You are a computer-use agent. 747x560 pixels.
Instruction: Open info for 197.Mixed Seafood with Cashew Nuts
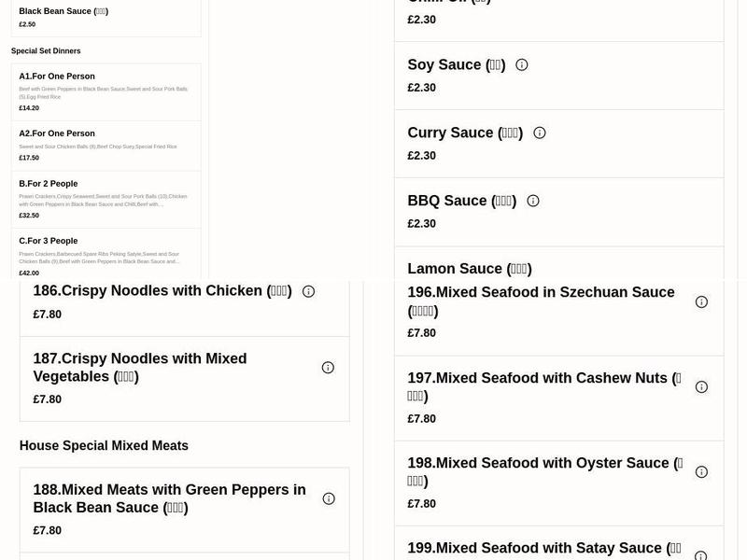click(701, 386)
